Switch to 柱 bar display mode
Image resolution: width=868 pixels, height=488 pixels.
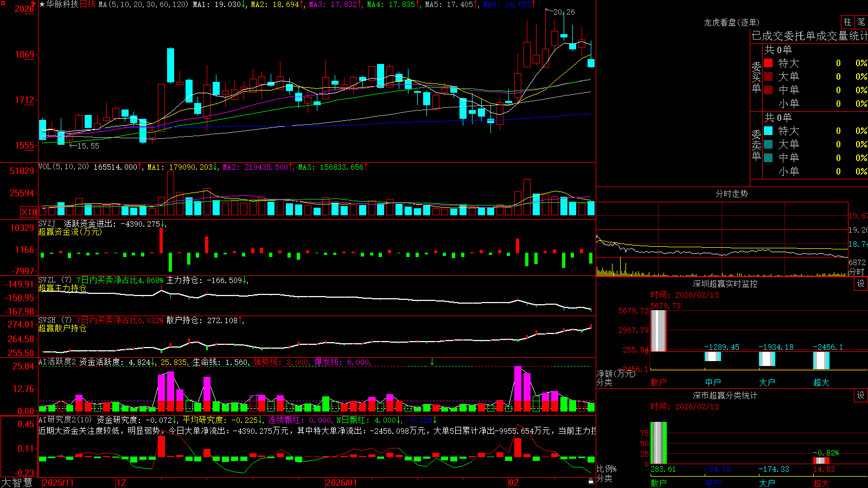click(x=847, y=22)
